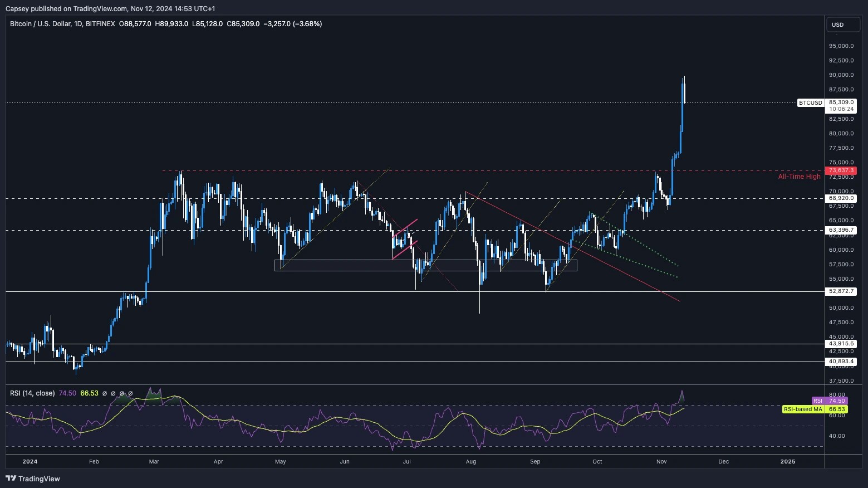
Task: Click the red All-Time High price label 73,637.3
Action: 841,170
